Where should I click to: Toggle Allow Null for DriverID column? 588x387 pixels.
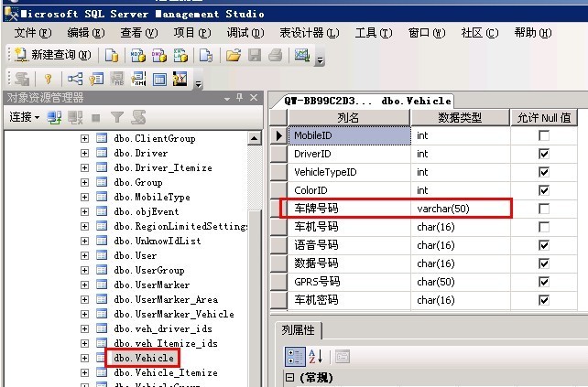point(545,154)
